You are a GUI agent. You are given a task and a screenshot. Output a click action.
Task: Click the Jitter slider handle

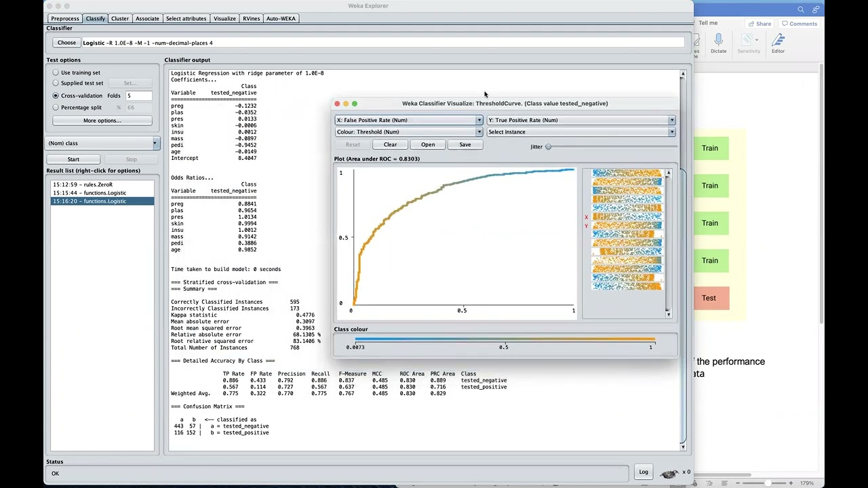[x=549, y=146]
